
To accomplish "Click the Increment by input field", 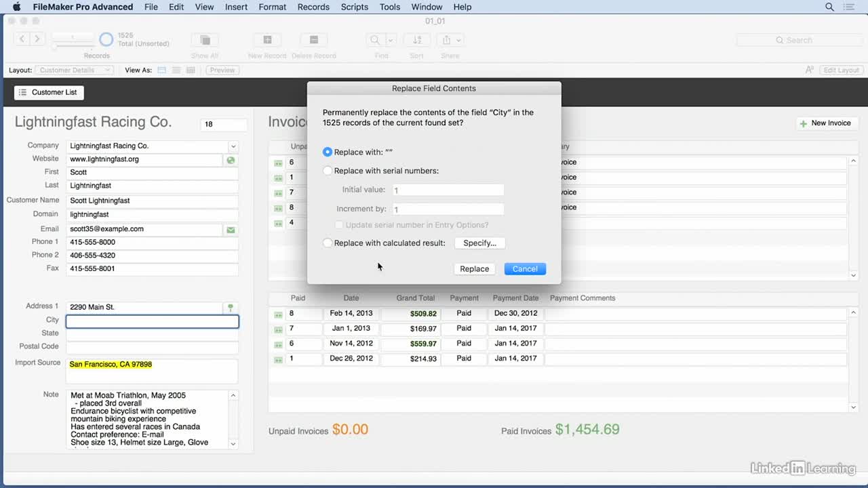I will (x=448, y=209).
